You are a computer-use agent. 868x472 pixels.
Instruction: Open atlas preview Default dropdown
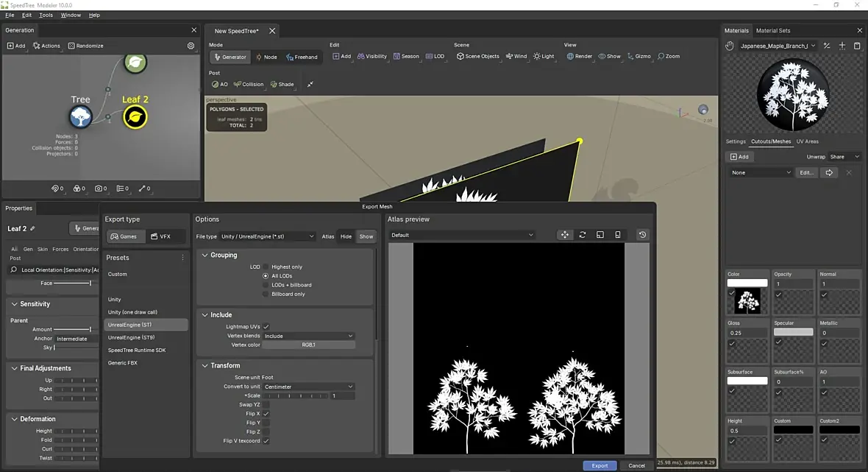coord(462,235)
